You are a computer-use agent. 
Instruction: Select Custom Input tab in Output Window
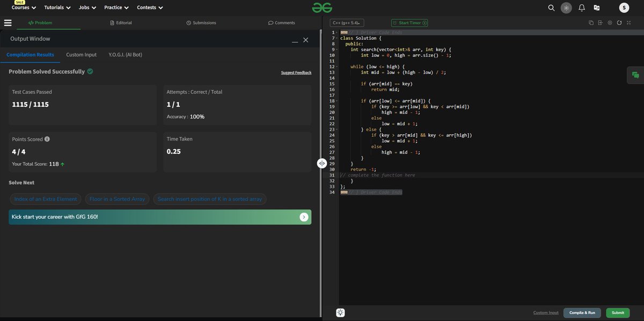pyautogui.click(x=82, y=55)
